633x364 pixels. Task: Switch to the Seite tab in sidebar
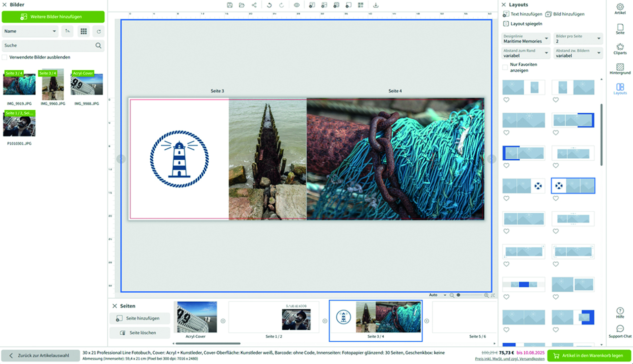click(620, 29)
